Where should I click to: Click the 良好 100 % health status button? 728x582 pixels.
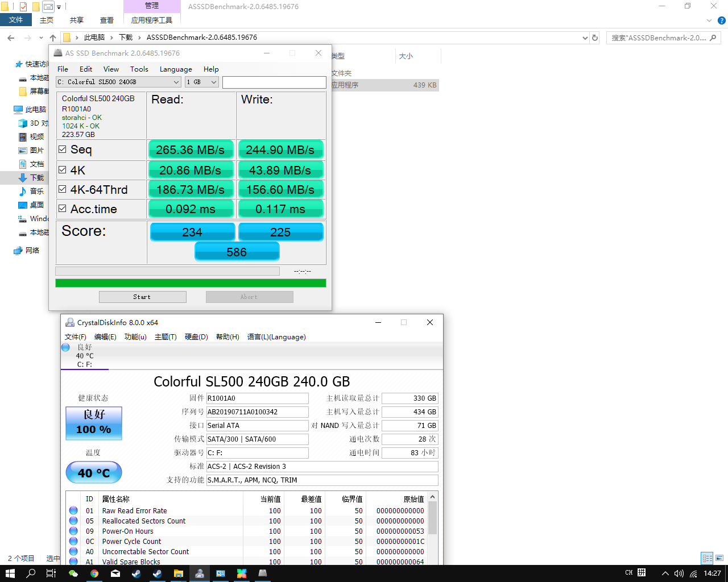pos(94,423)
